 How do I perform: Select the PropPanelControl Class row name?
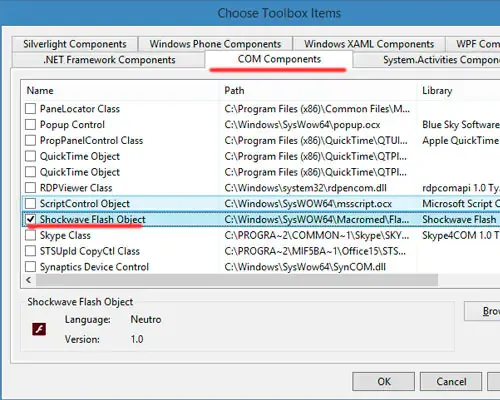(x=91, y=140)
